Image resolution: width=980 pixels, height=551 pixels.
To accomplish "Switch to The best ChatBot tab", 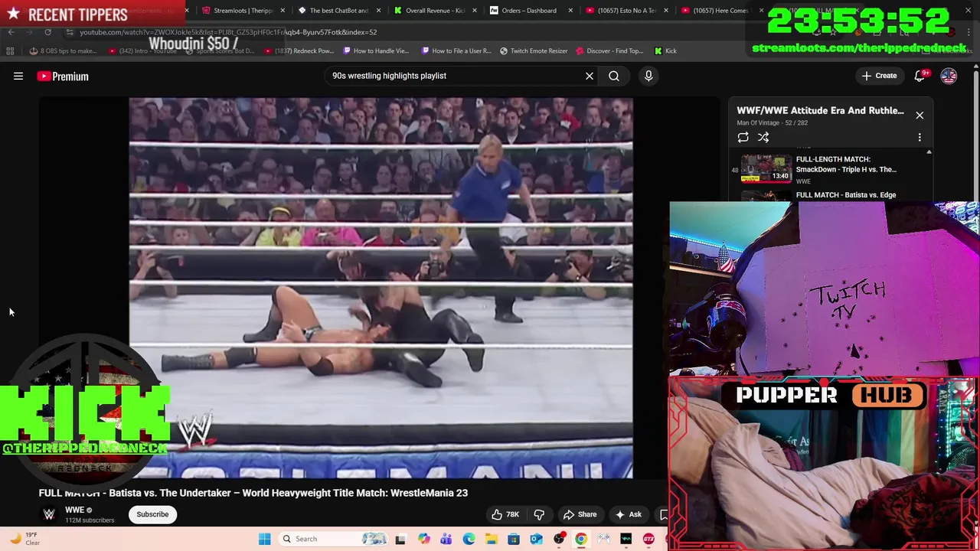I will point(336,11).
